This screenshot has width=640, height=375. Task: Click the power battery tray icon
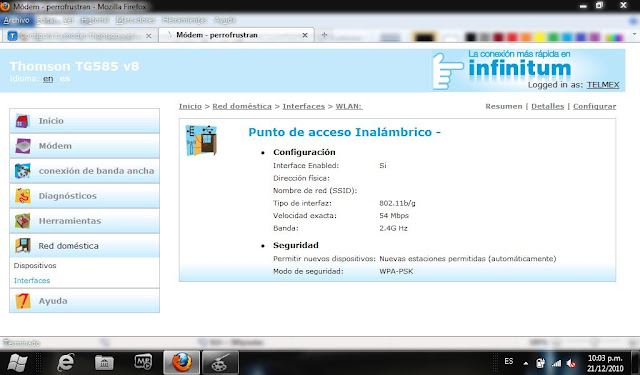540,362
